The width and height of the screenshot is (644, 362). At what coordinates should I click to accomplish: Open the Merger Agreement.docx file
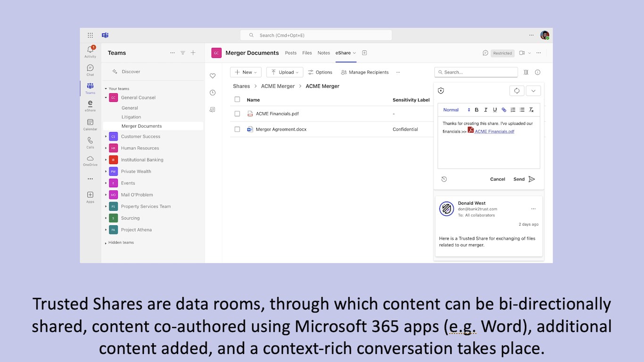click(x=281, y=129)
